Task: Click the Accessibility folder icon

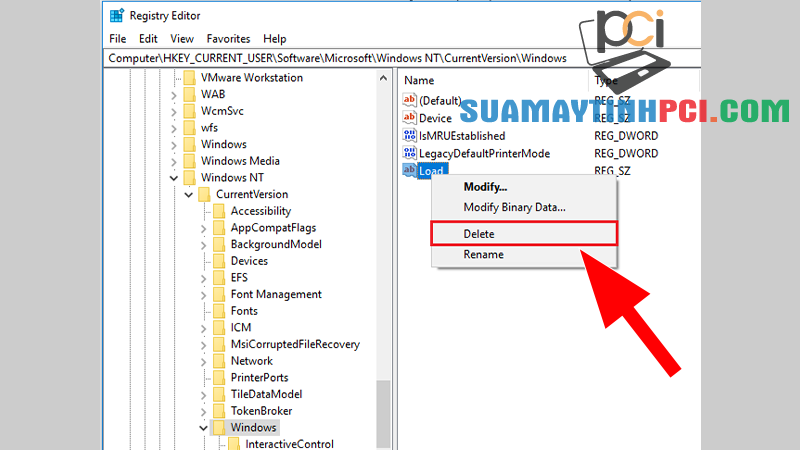Action: 219,211
